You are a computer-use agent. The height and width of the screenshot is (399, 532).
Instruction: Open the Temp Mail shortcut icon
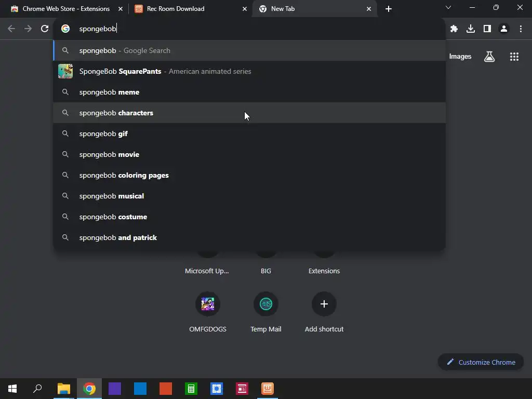pos(266,304)
